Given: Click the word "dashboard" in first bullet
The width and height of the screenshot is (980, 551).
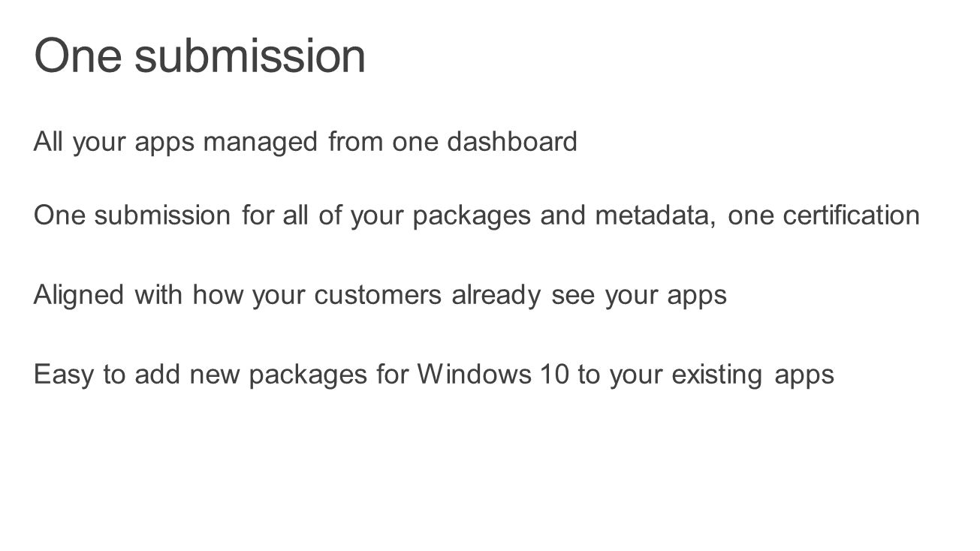Looking at the screenshot, I should pos(512,140).
